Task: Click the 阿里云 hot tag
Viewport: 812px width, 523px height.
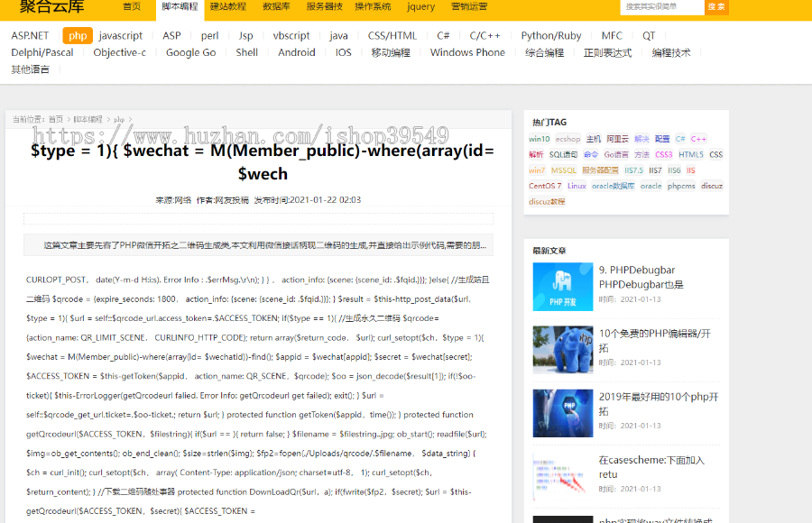Action: point(617,139)
